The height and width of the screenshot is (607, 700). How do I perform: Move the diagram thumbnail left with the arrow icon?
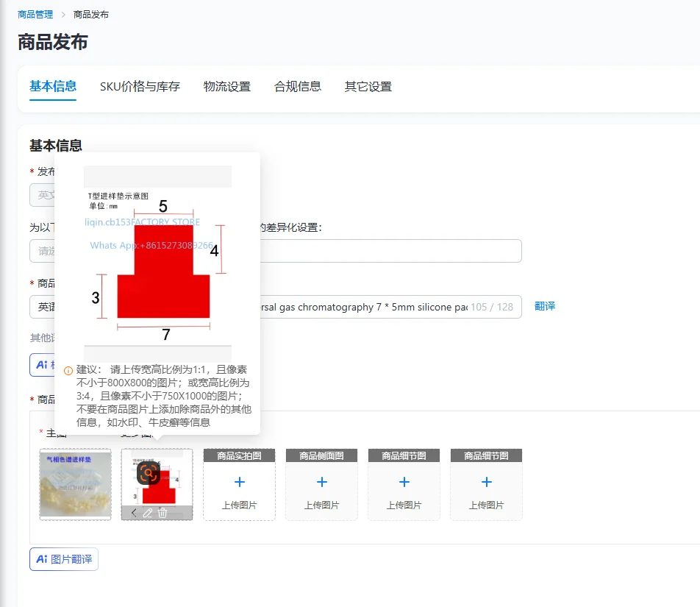134,513
